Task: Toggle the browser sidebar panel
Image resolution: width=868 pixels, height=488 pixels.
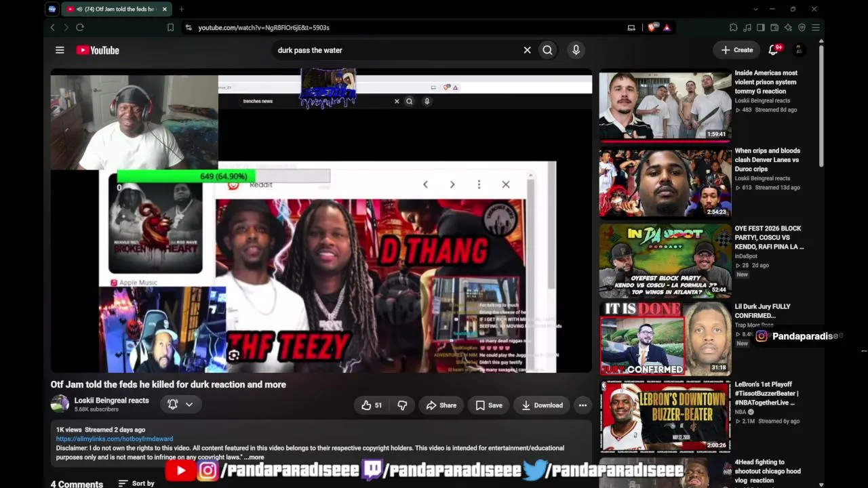Action: 760,28
